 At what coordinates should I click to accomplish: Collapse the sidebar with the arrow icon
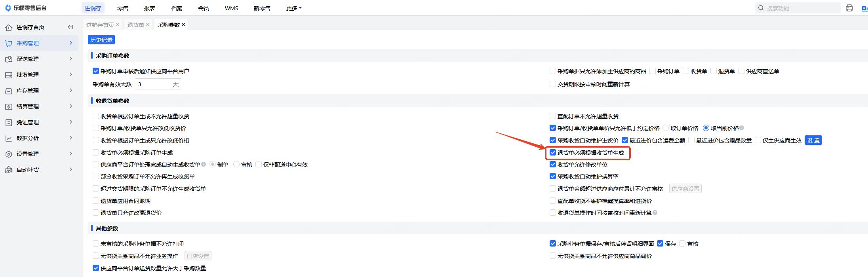[x=70, y=27]
